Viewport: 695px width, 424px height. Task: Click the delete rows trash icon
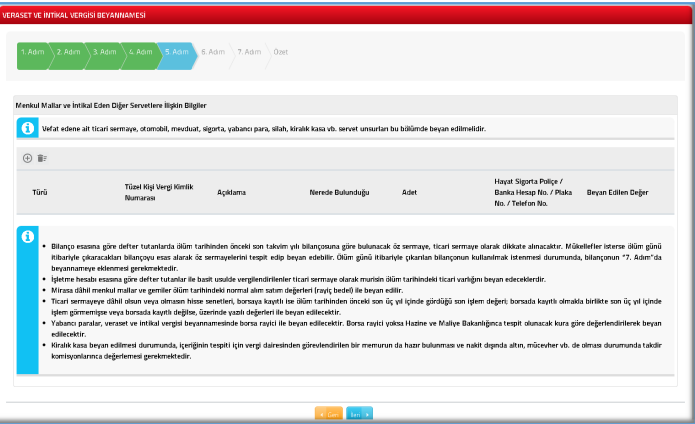(x=42, y=158)
